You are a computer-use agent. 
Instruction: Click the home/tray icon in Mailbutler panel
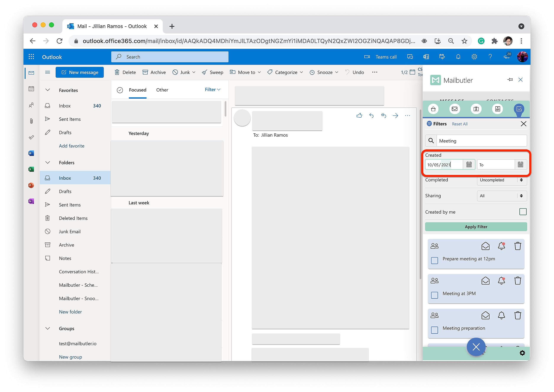point(432,109)
